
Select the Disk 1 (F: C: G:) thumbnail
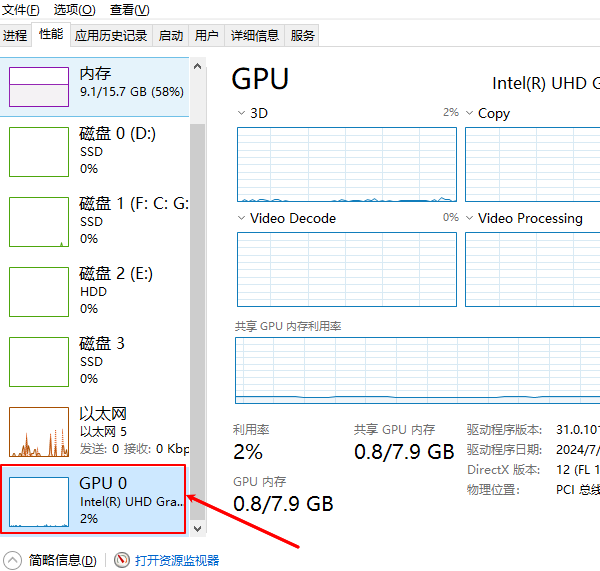coord(39,221)
